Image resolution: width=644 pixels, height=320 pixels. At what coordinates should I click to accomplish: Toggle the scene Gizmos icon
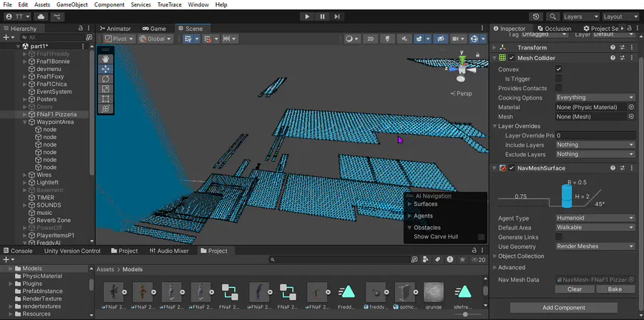pyautogui.click(x=474, y=39)
